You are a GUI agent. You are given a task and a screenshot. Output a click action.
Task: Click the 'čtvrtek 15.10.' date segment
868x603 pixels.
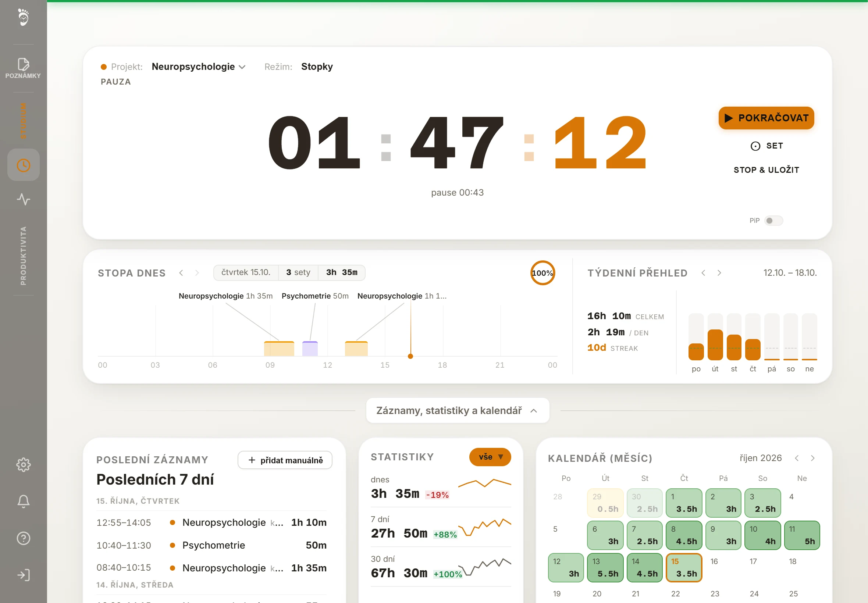pyautogui.click(x=246, y=272)
